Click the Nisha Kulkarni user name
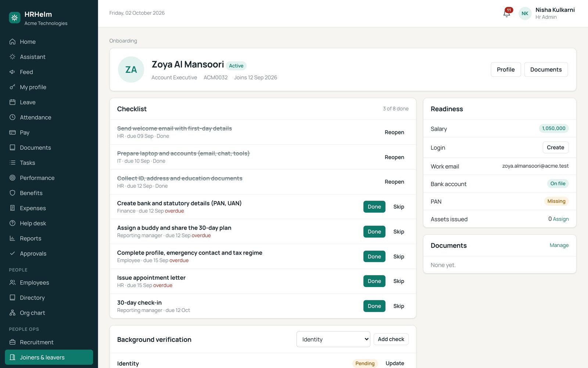 [x=555, y=10]
